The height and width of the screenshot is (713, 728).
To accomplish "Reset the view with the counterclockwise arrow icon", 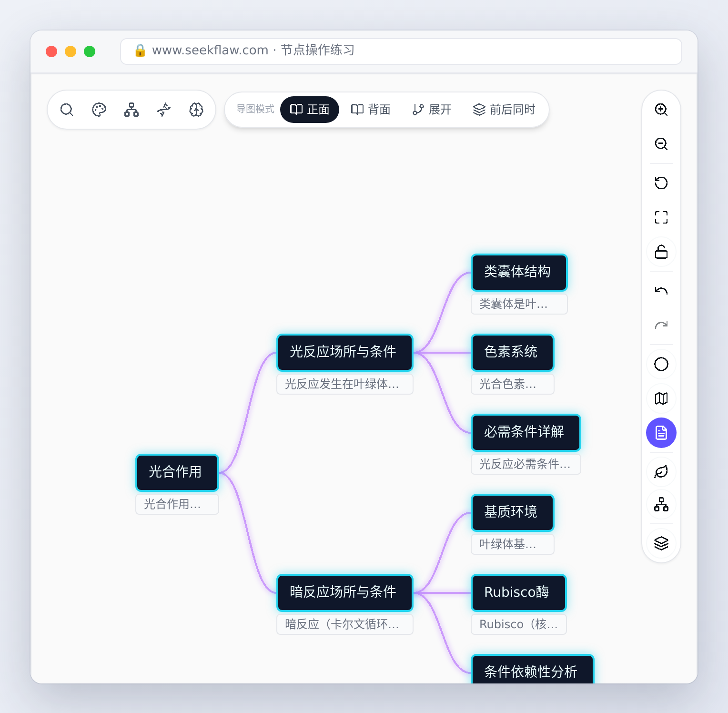I will pyautogui.click(x=661, y=183).
